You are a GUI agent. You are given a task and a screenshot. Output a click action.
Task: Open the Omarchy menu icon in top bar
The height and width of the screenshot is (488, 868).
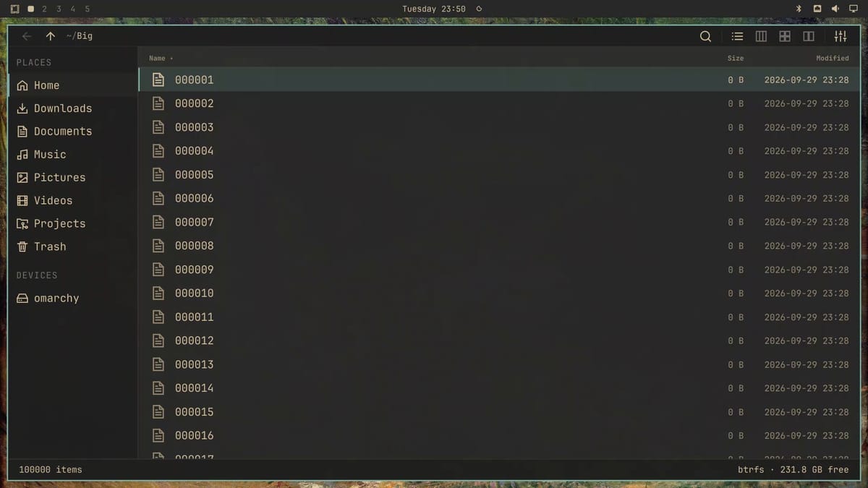pyautogui.click(x=14, y=9)
